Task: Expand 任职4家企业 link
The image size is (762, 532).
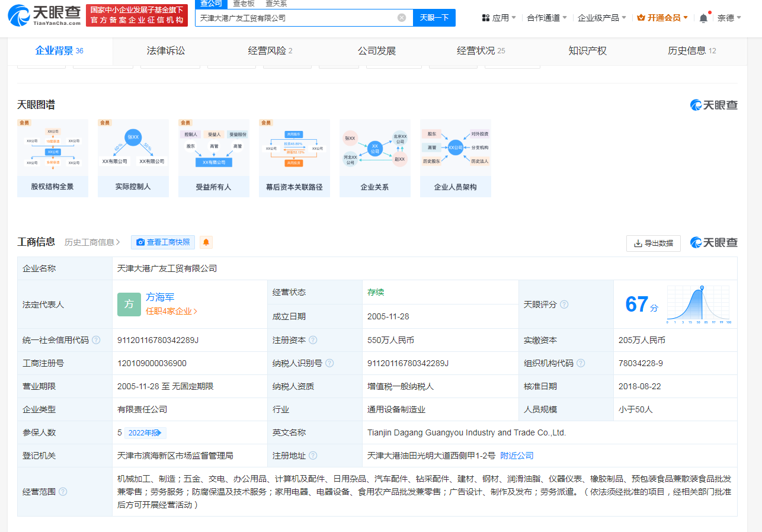Action: 172,311
